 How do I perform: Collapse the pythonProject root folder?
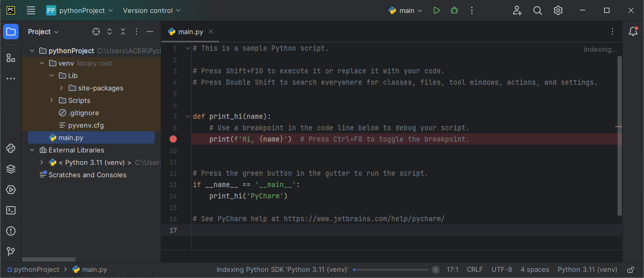coord(32,51)
